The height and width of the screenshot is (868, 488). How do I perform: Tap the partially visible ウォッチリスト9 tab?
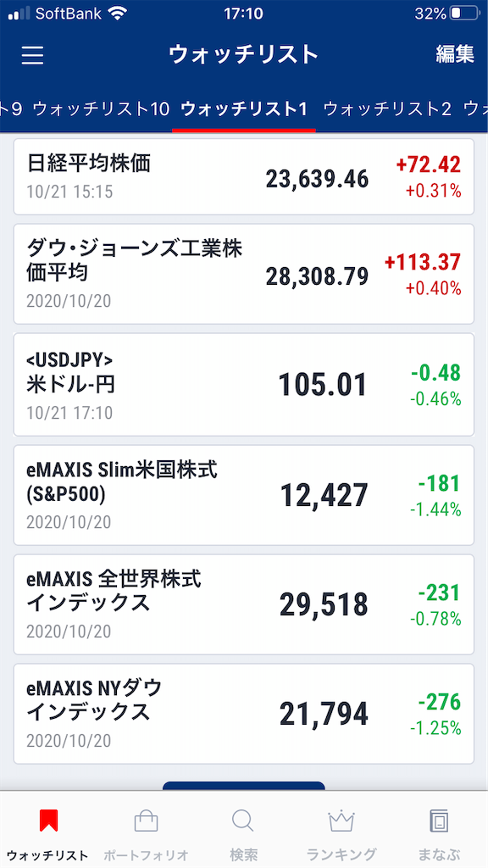tap(11, 108)
